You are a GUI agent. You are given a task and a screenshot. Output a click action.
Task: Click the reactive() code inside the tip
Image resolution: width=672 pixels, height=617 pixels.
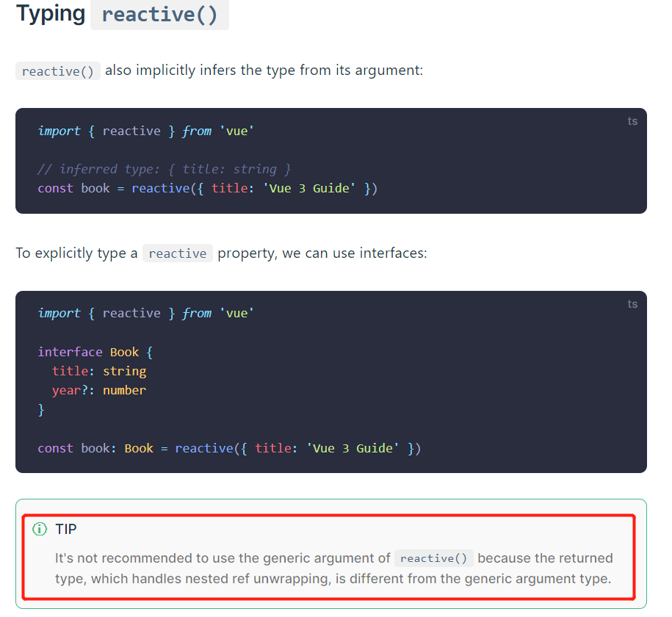coord(434,558)
